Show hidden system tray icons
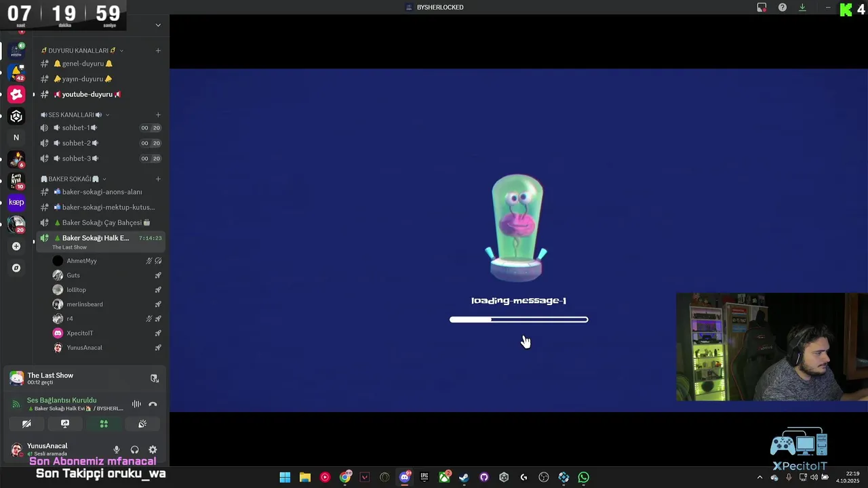The height and width of the screenshot is (488, 868). [759, 477]
